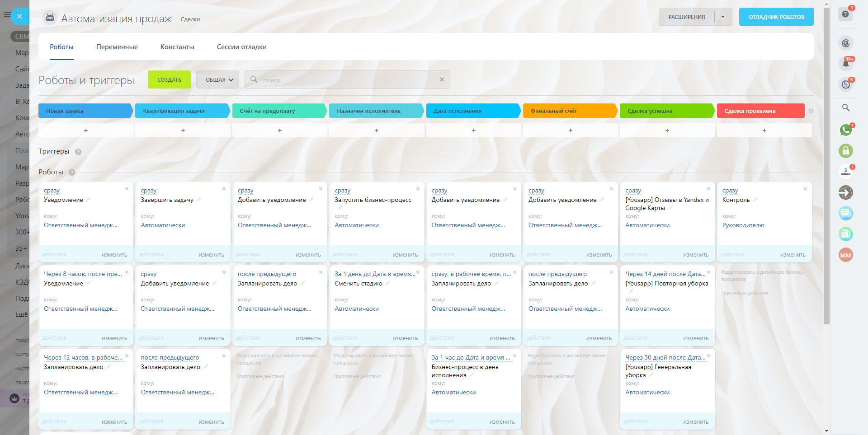
Task: Click действия on the Контроль robot
Action: click(x=732, y=255)
